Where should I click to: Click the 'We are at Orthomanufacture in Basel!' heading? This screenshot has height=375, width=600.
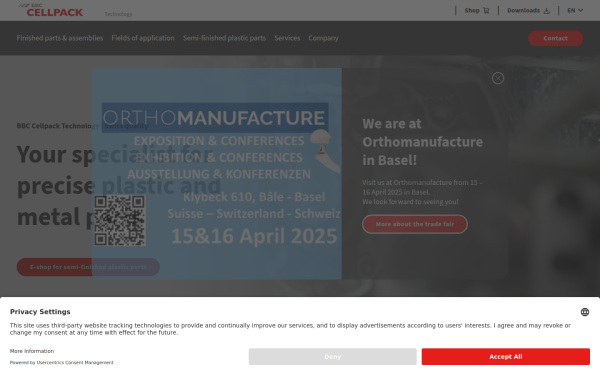tap(422, 142)
